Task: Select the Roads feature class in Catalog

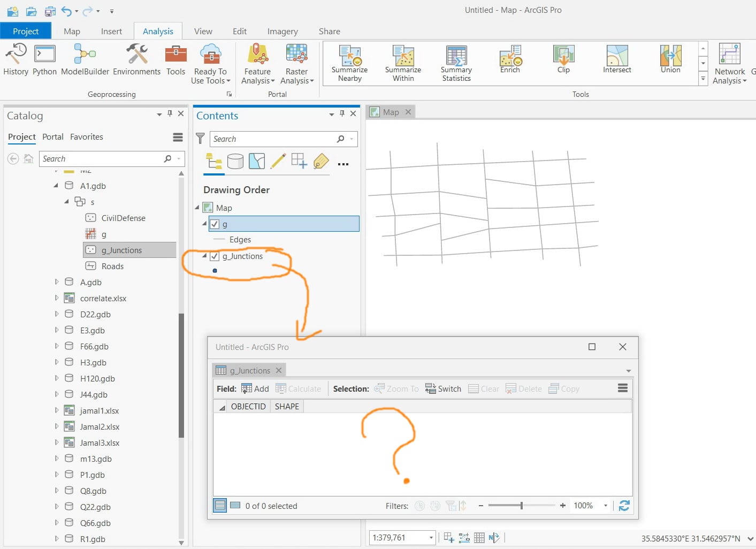Action: tap(112, 266)
